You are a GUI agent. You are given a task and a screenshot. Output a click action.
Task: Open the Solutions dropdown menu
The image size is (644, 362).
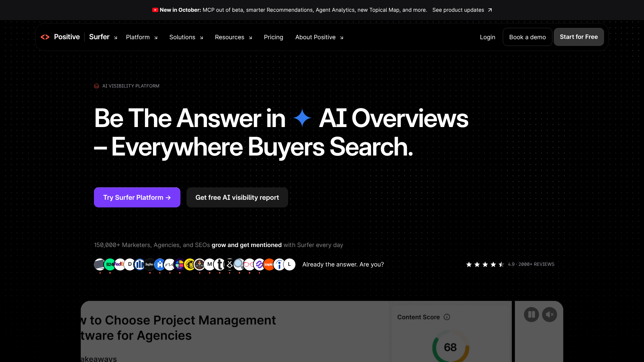tap(186, 37)
